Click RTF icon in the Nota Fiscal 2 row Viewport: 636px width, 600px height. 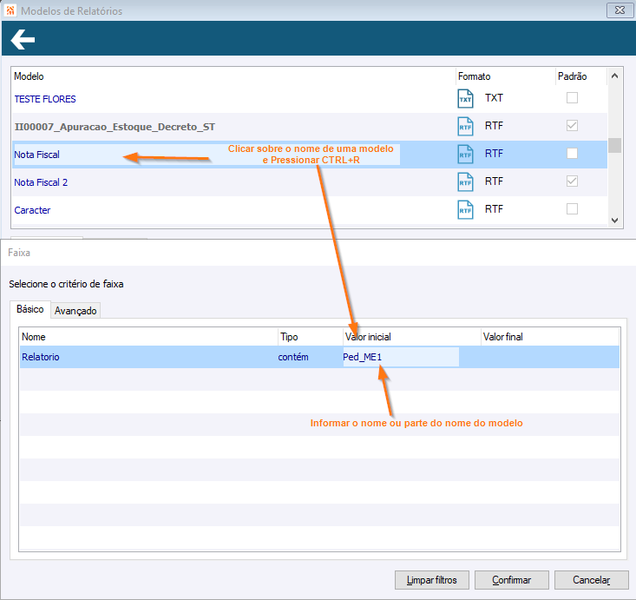click(465, 182)
